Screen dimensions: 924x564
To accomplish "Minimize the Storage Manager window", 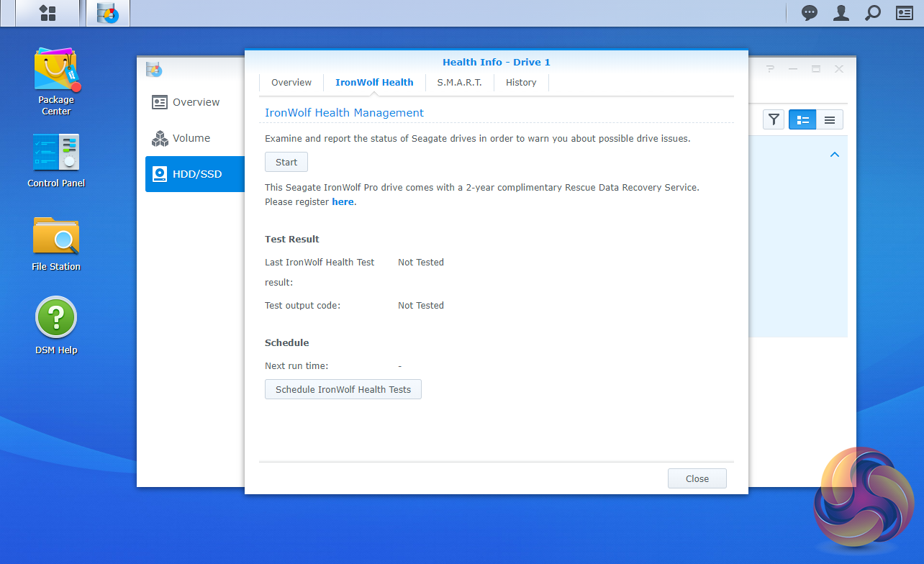I will [x=793, y=69].
